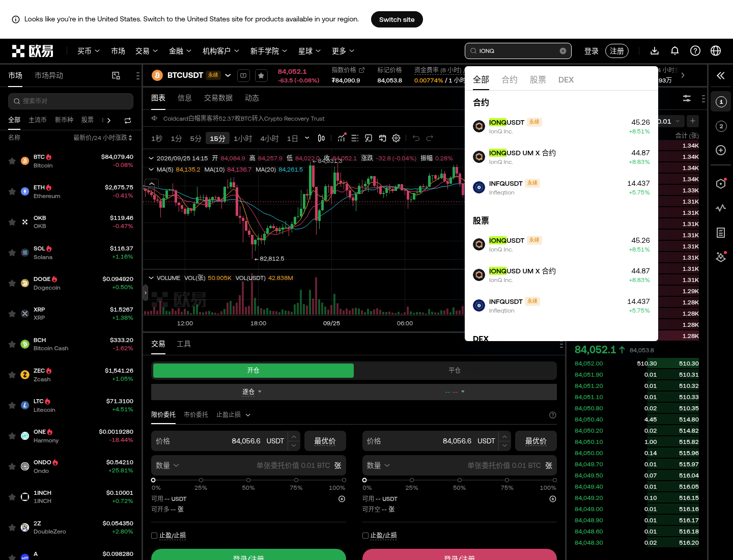Click the candlestick chart type icon

tap(321, 138)
